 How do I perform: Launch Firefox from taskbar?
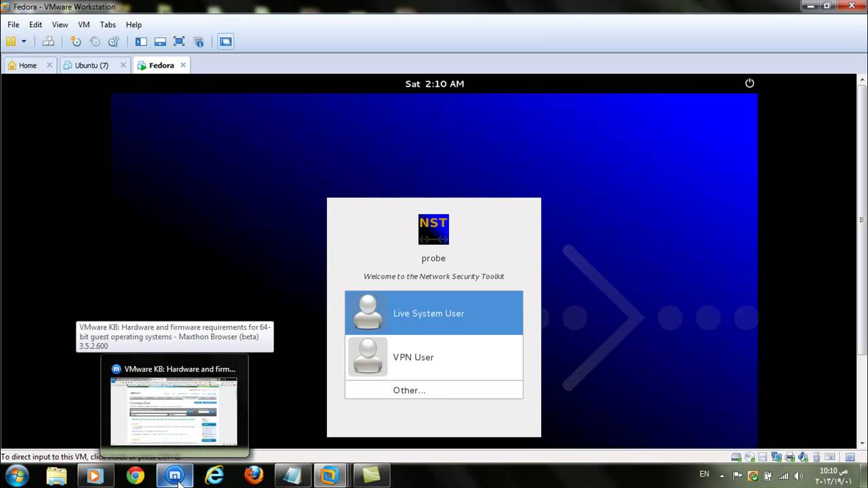254,476
